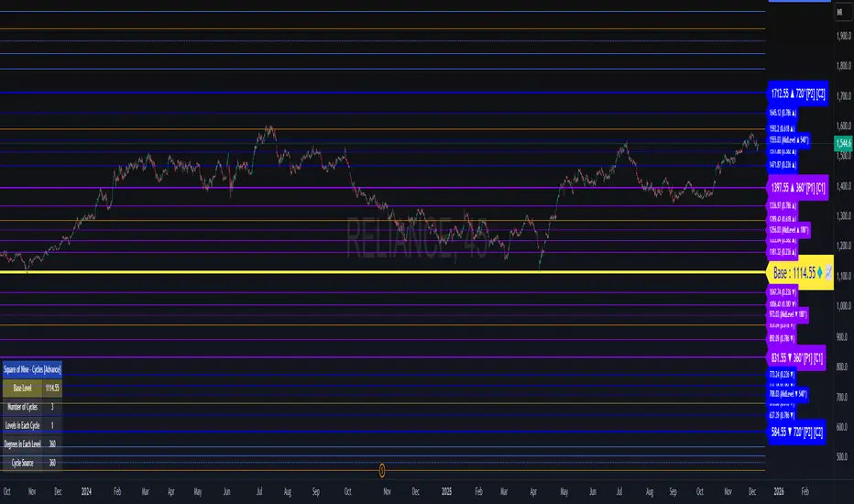Click the 831.55 ▼ 360° [P1] [C1] label
This screenshot has height=504, width=854.
(797, 358)
